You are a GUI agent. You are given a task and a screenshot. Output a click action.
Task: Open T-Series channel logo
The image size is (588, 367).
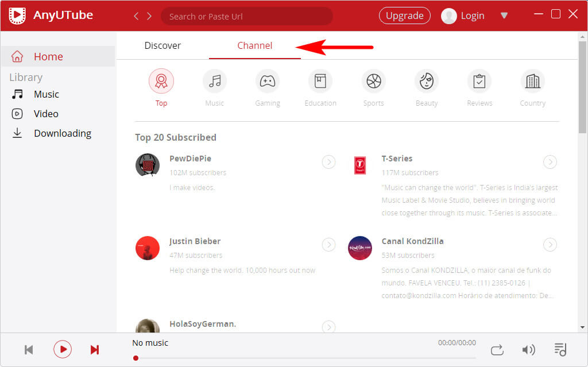pos(360,165)
